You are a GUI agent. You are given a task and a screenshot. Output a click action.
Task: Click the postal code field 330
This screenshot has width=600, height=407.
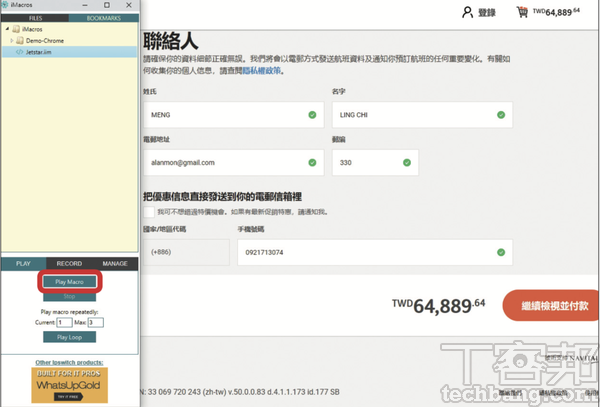375,163
